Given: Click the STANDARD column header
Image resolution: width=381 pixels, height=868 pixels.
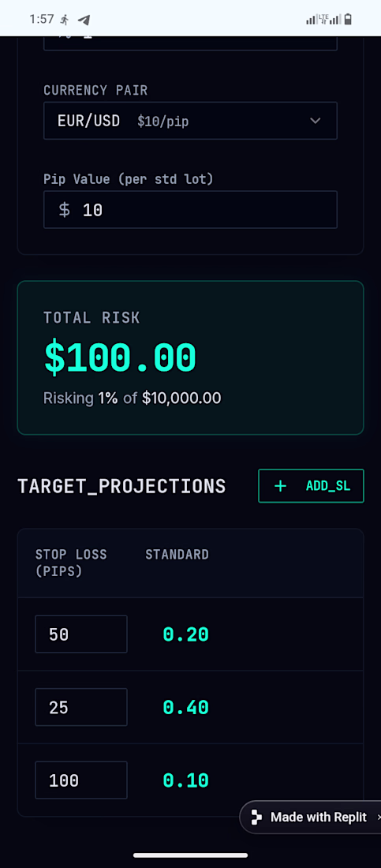Looking at the screenshot, I should coord(177,555).
